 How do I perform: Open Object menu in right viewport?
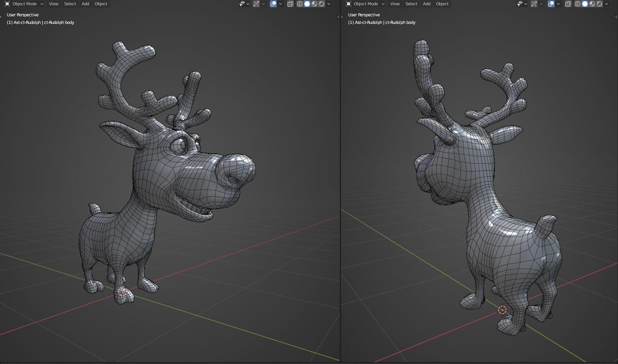pos(442,4)
